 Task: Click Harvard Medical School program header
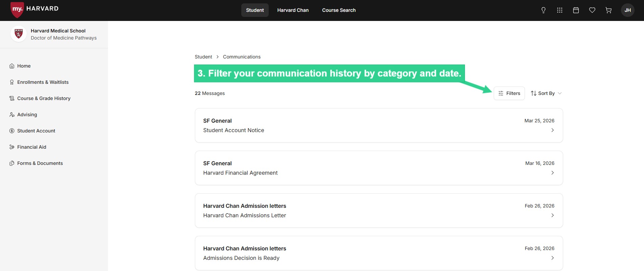click(58, 31)
